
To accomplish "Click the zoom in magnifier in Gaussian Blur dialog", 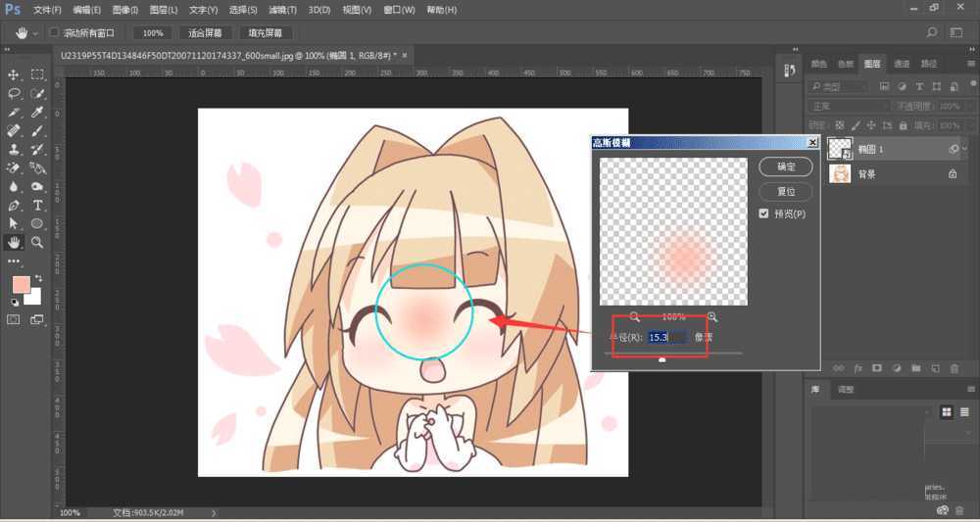I will click(x=711, y=317).
